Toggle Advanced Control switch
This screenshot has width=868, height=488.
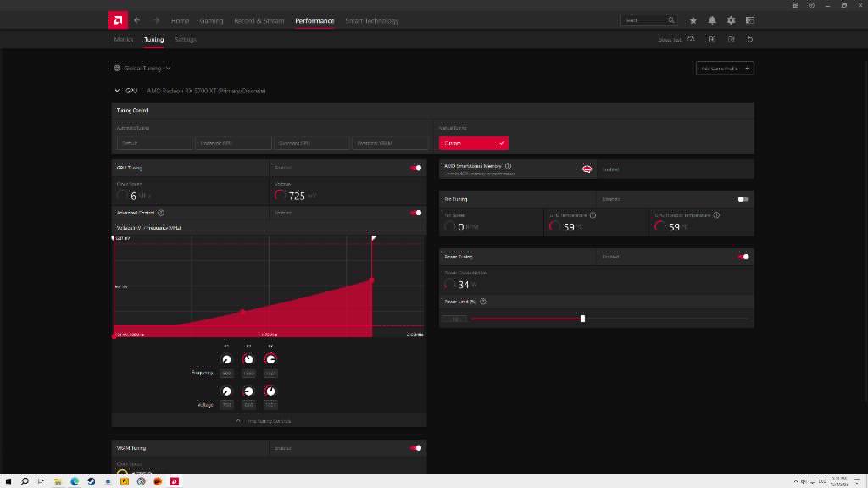(415, 213)
